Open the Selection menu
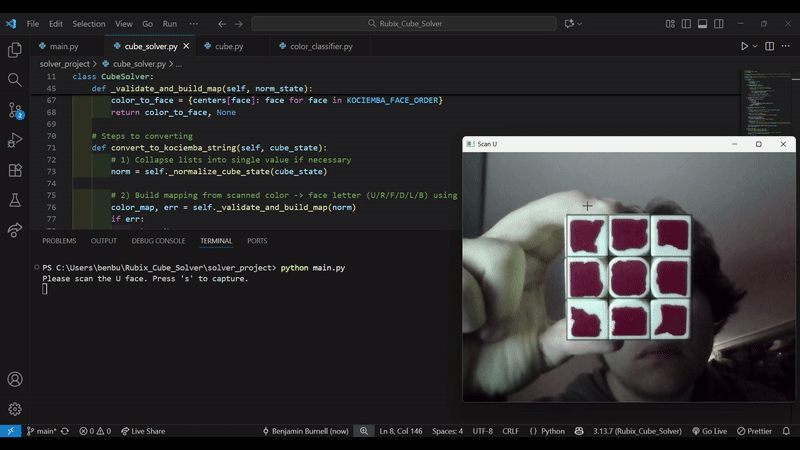 [x=88, y=23]
